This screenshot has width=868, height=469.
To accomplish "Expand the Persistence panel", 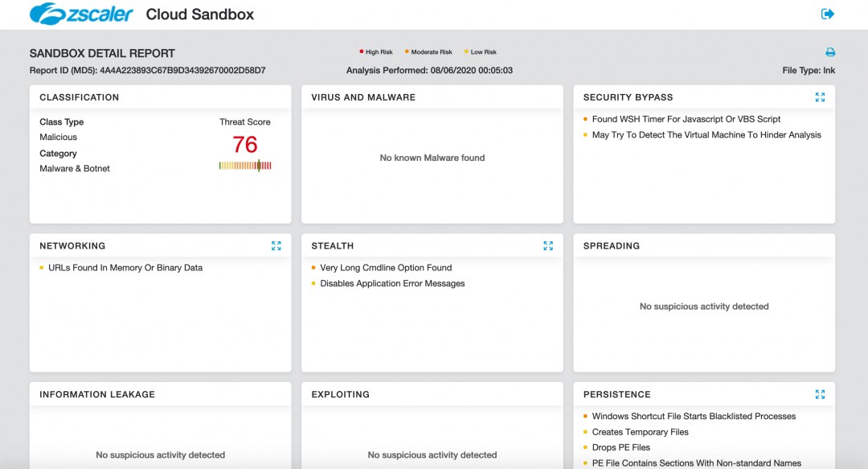I will click(820, 395).
